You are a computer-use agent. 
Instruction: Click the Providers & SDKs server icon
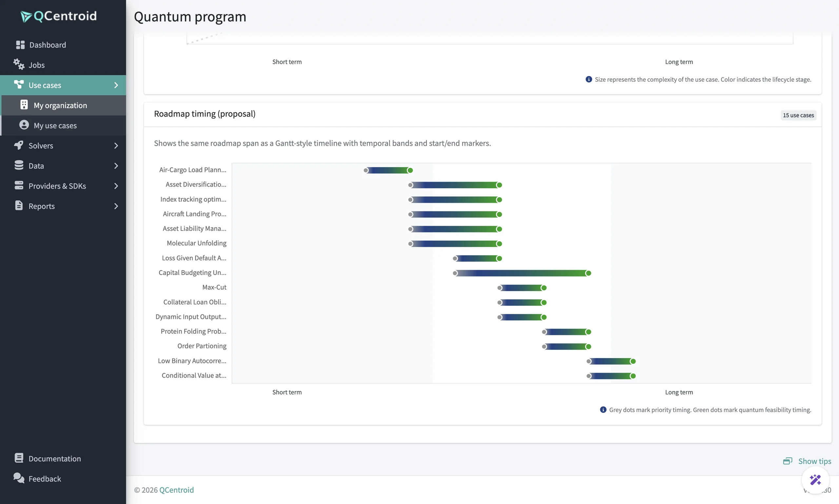[19, 185]
